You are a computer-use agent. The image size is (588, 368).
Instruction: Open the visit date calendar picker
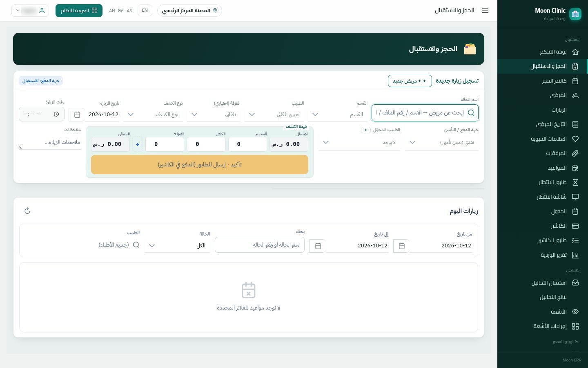point(77,114)
